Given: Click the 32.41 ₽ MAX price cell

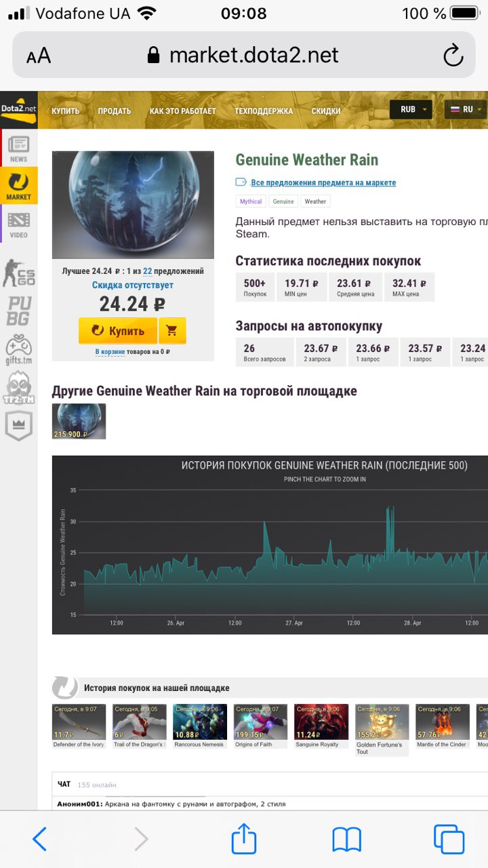Looking at the screenshot, I should (409, 287).
